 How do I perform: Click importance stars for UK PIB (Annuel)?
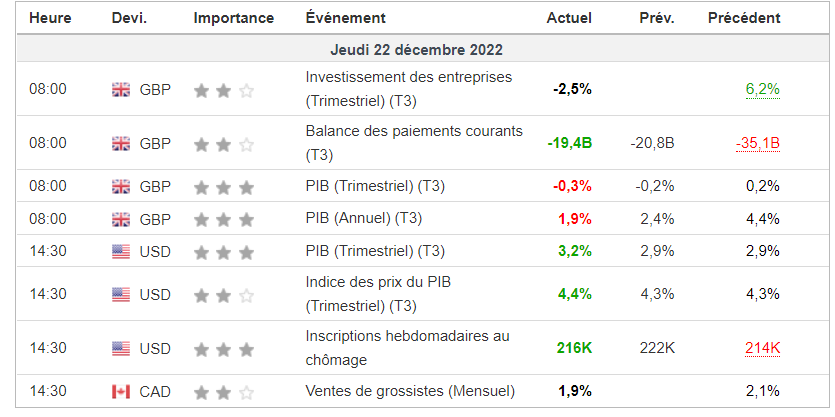click(x=224, y=219)
